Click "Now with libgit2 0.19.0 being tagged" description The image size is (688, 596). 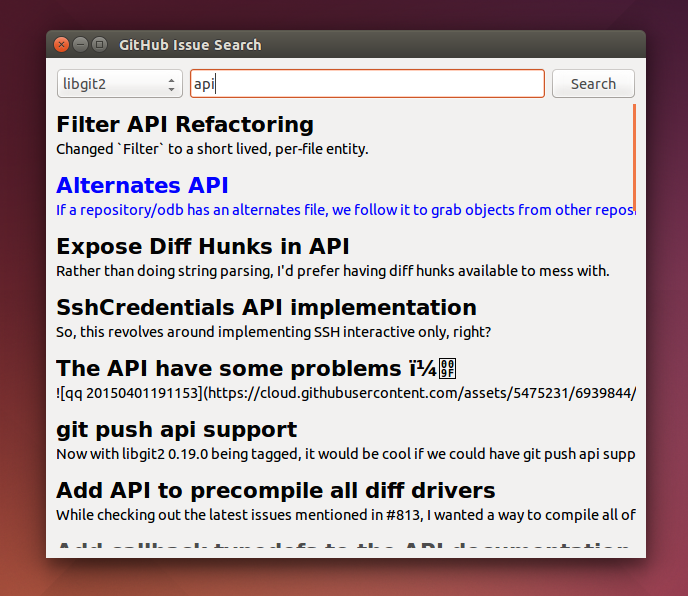coord(346,454)
